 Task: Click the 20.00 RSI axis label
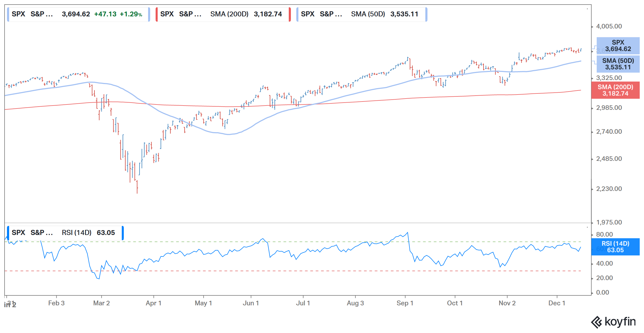point(604,278)
